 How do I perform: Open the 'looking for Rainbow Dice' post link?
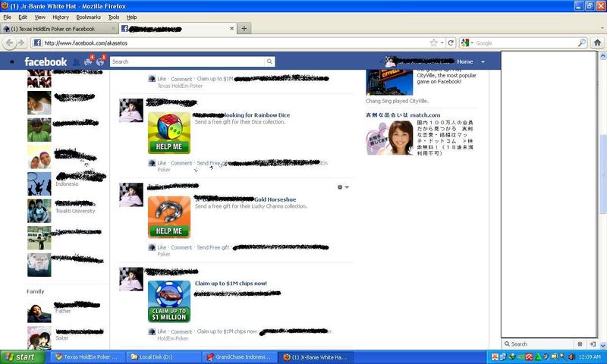(256, 115)
